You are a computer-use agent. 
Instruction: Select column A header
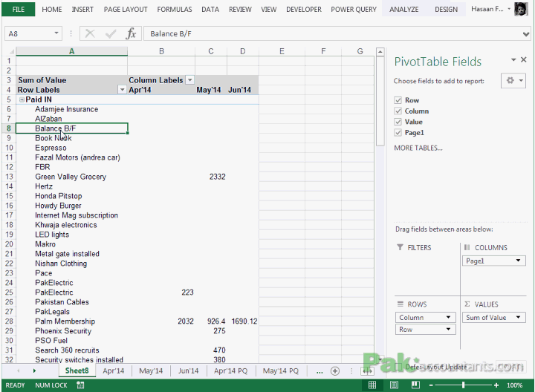71,51
